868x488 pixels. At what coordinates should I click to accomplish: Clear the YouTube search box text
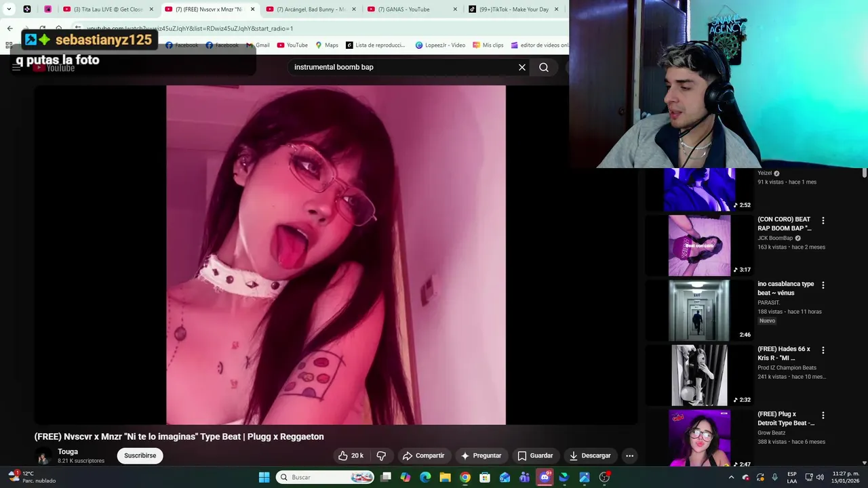[x=521, y=67]
